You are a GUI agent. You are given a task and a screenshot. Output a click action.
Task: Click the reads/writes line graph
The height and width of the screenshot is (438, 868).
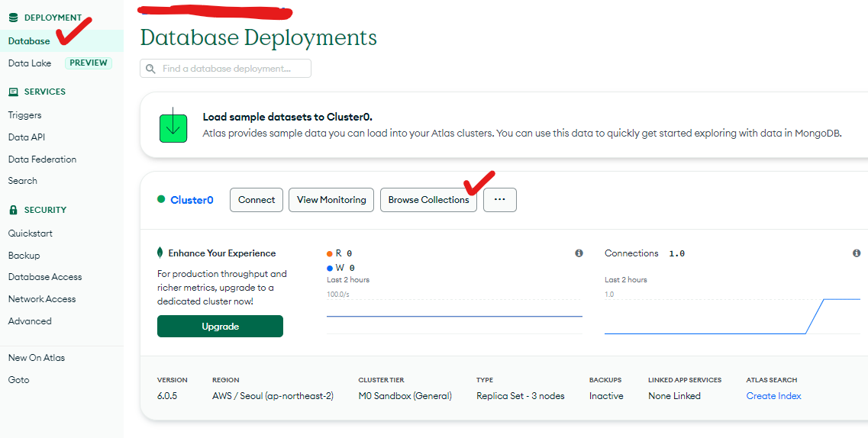click(x=454, y=317)
